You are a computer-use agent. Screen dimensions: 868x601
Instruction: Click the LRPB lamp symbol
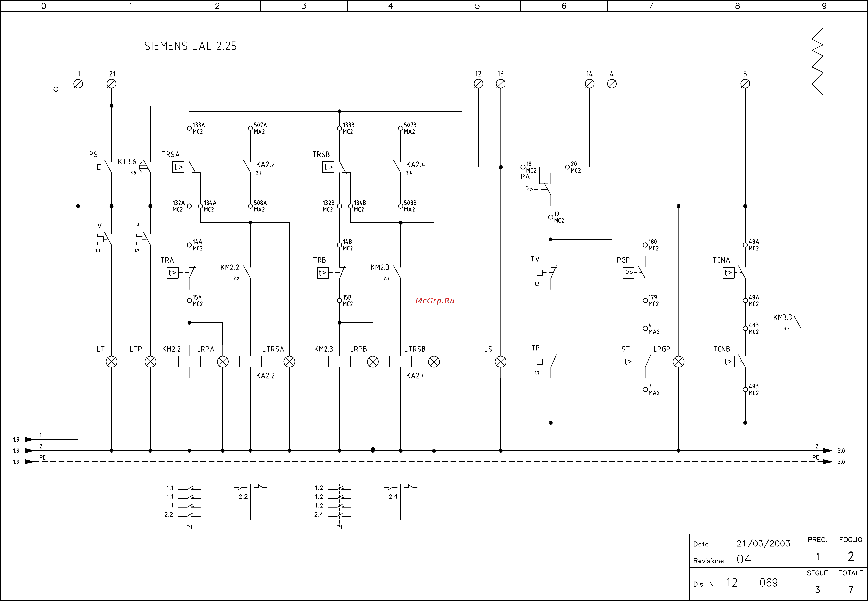[x=373, y=362]
